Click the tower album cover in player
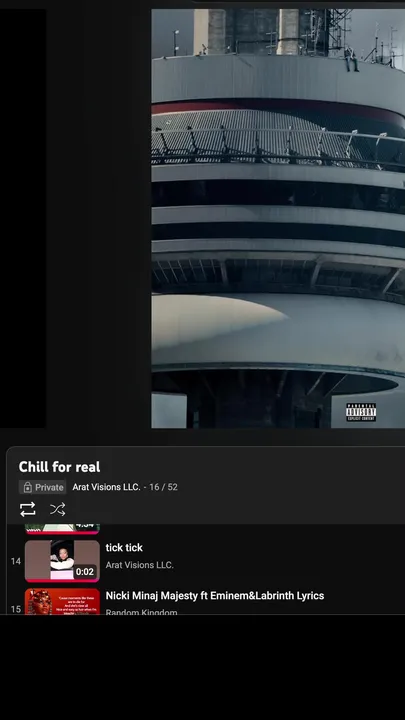The height and width of the screenshot is (720, 405). pos(278,219)
